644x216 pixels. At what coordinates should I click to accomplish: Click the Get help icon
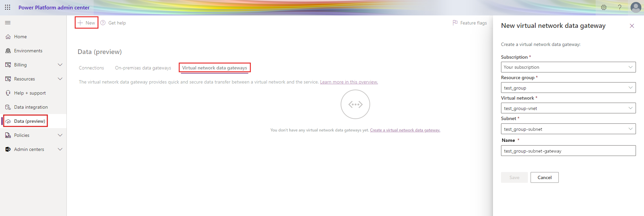click(x=103, y=23)
